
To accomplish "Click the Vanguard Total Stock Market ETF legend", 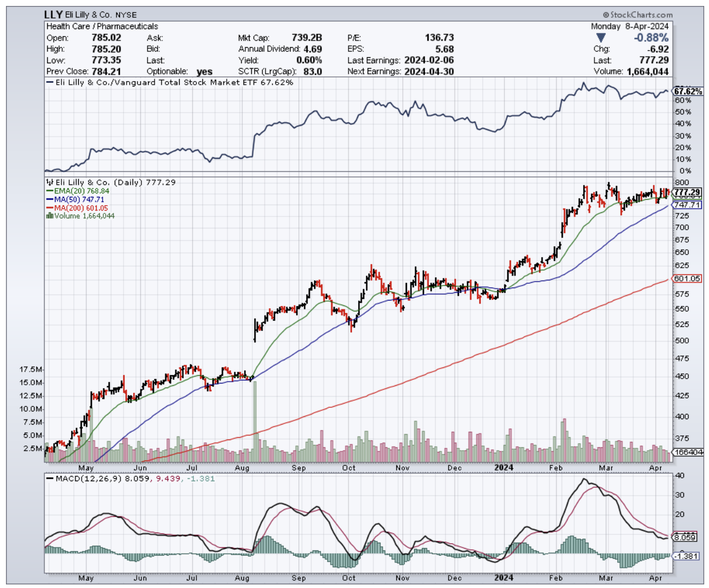I will (x=169, y=82).
